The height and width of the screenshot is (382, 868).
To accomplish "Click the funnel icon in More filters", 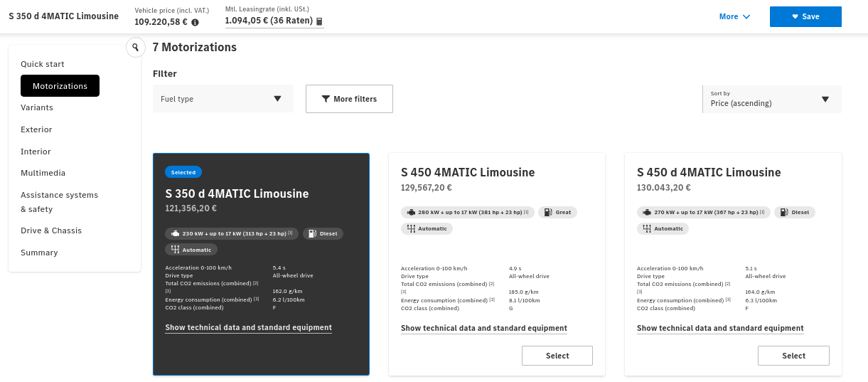I will click(x=326, y=99).
